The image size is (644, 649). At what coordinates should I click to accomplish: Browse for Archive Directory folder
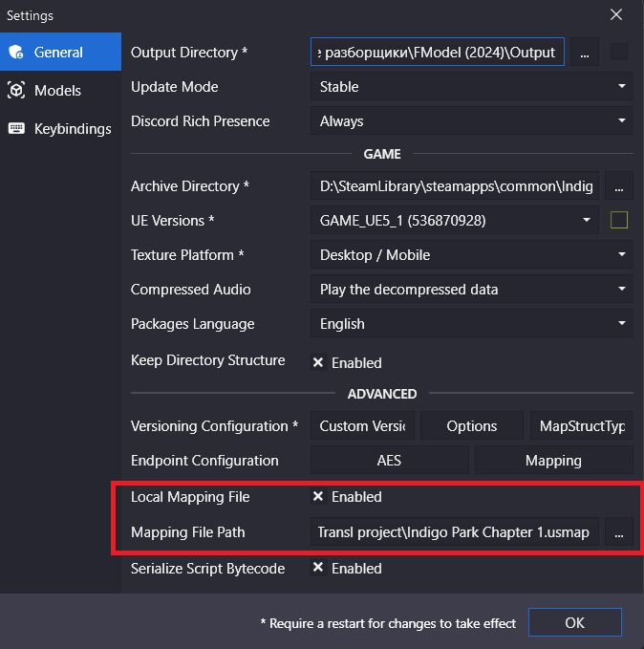pyautogui.click(x=619, y=185)
